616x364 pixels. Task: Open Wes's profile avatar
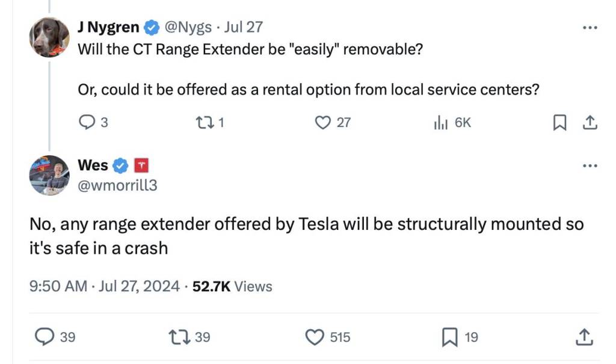tap(49, 175)
